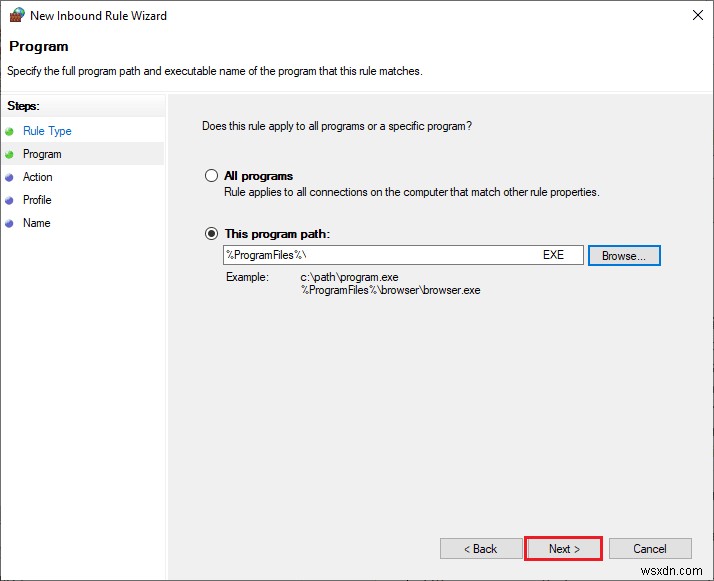
Task: Switch to the Profile step label
Action: pyautogui.click(x=37, y=200)
